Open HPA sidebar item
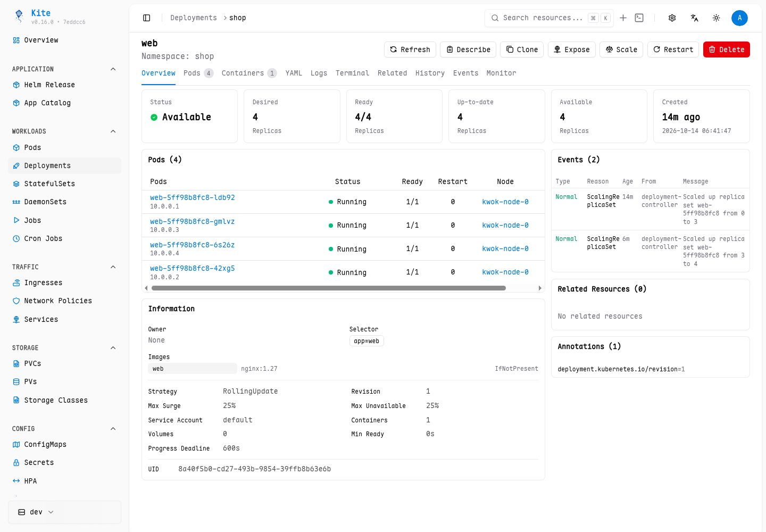 coord(64,481)
